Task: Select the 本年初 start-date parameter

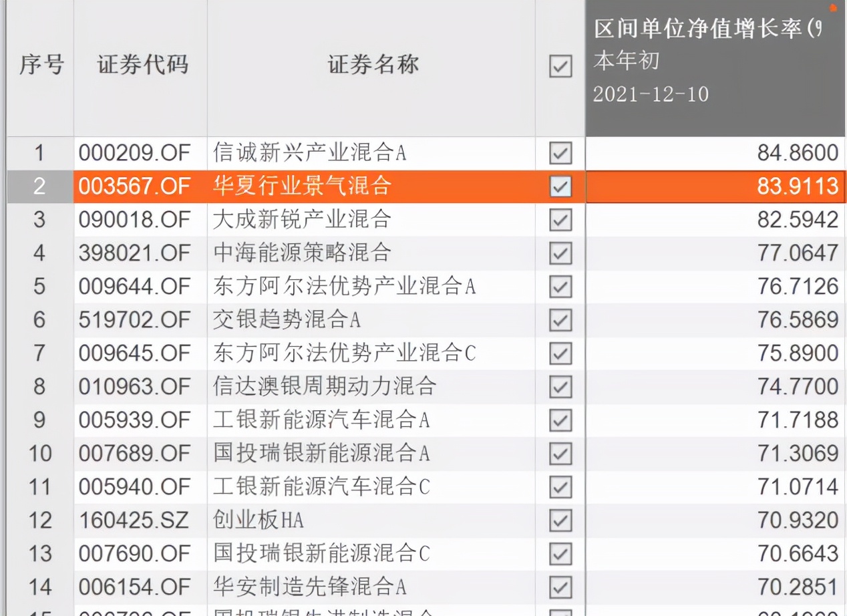Action: [627, 61]
